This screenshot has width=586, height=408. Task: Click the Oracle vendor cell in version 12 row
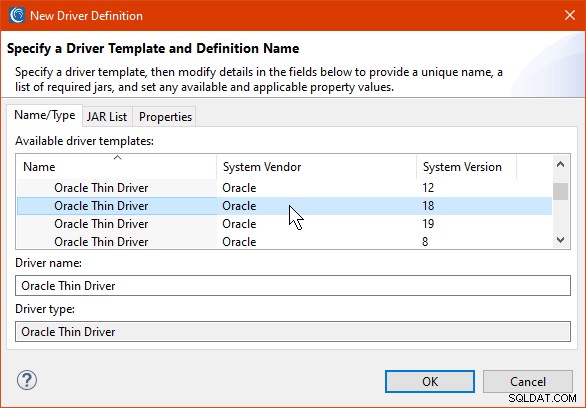(x=239, y=188)
